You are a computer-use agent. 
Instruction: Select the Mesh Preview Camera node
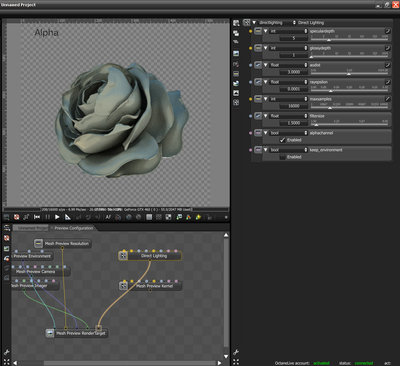(x=40, y=271)
